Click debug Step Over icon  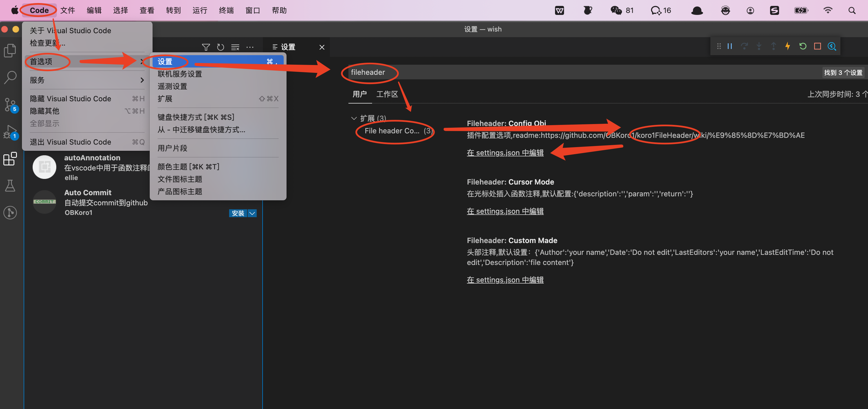click(x=744, y=46)
